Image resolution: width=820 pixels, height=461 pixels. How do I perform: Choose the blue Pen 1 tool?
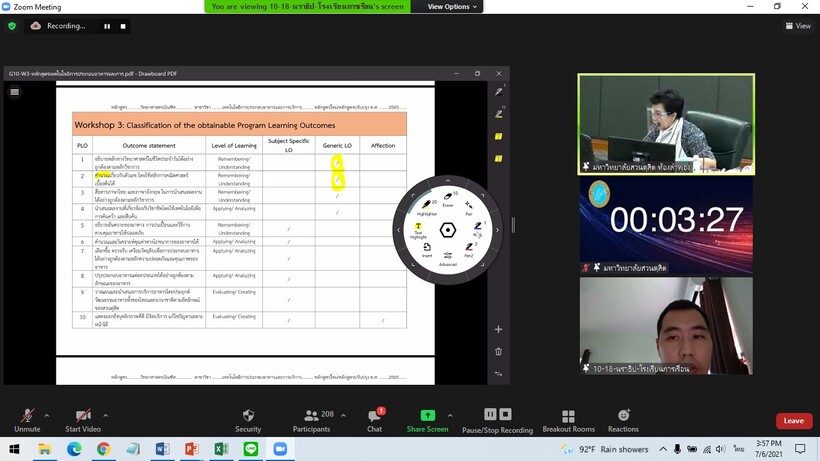(478, 228)
